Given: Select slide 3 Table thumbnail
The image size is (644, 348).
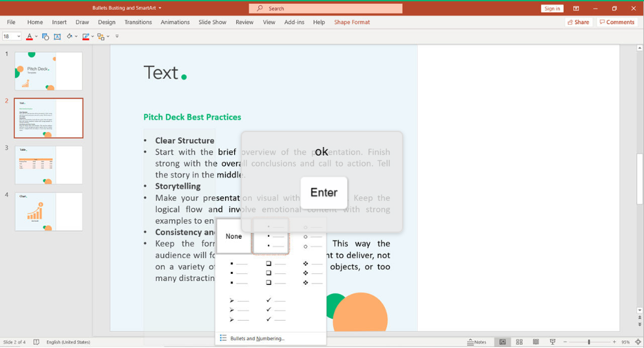Looking at the screenshot, I should click(49, 165).
